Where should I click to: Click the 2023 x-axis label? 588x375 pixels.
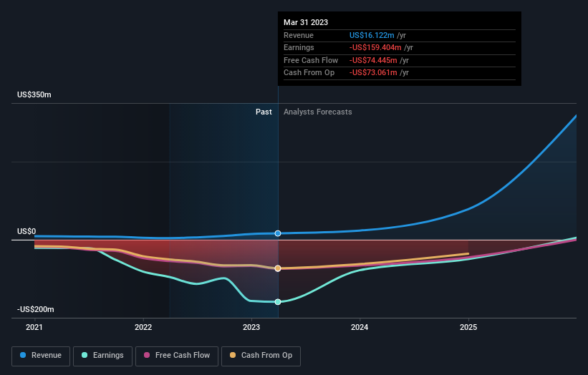(251, 327)
